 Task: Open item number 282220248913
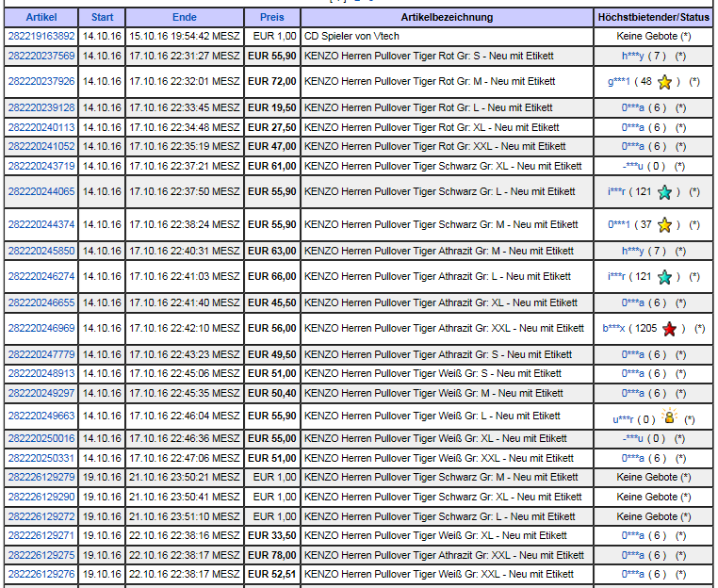pyautogui.click(x=41, y=374)
